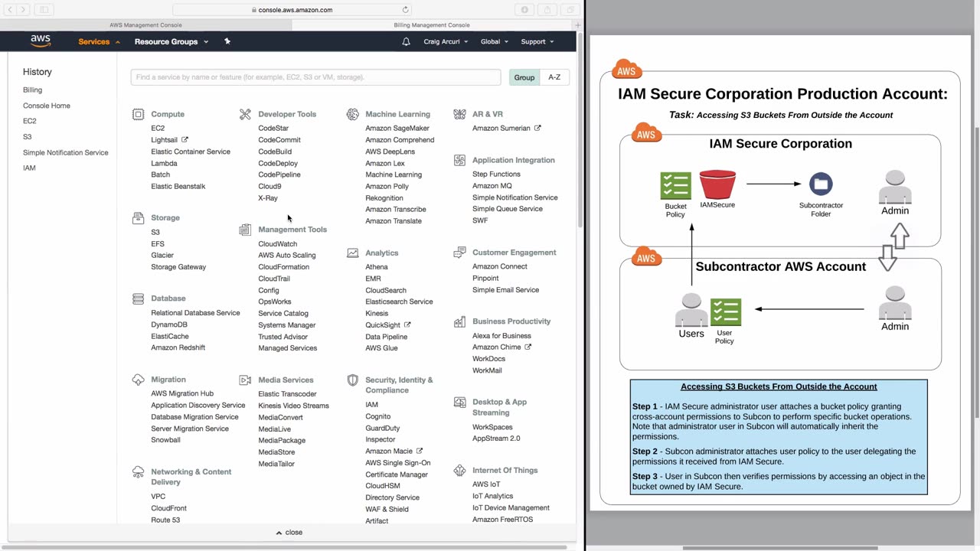Switch service view to A-Z
The width and height of the screenshot is (980, 551).
coord(554,77)
